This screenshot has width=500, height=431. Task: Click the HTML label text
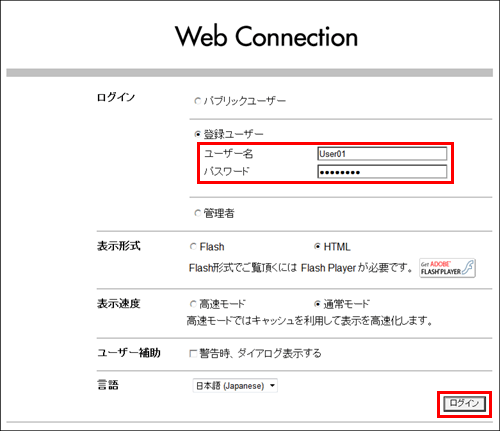pos(337,247)
